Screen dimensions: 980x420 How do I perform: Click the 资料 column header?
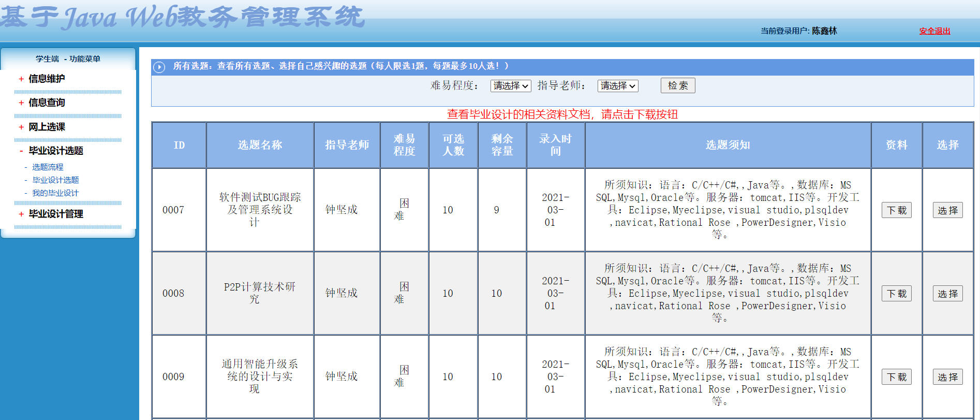(x=897, y=146)
